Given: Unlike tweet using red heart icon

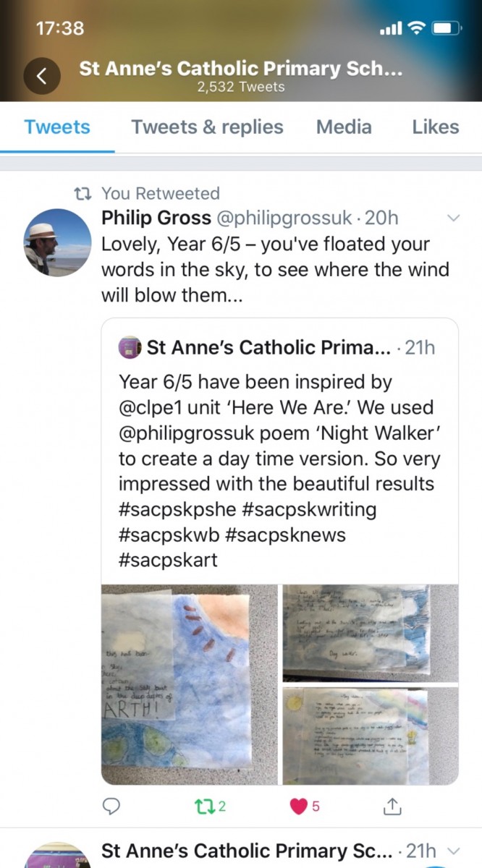Looking at the screenshot, I should pyautogui.click(x=299, y=806).
